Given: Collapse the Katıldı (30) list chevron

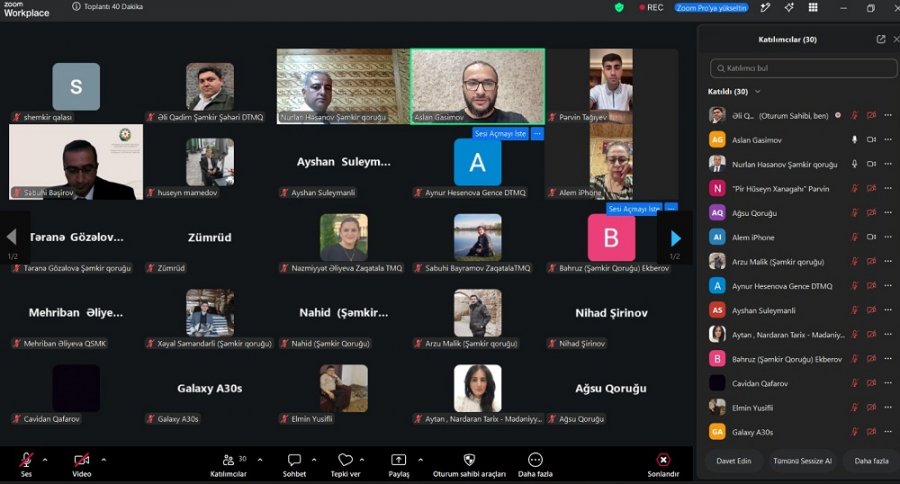Looking at the screenshot, I should tap(758, 91).
